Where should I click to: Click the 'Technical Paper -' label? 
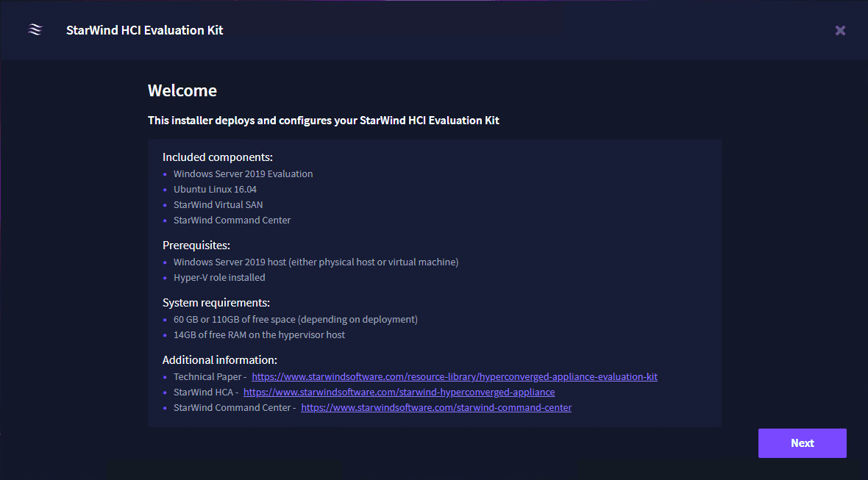[x=210, y=376]
